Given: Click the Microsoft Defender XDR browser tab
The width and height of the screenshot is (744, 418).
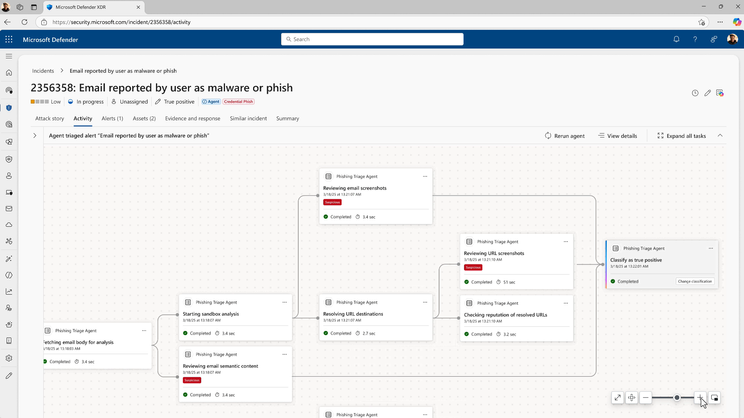Looking at the screenshot, I should tap(93, 7).
